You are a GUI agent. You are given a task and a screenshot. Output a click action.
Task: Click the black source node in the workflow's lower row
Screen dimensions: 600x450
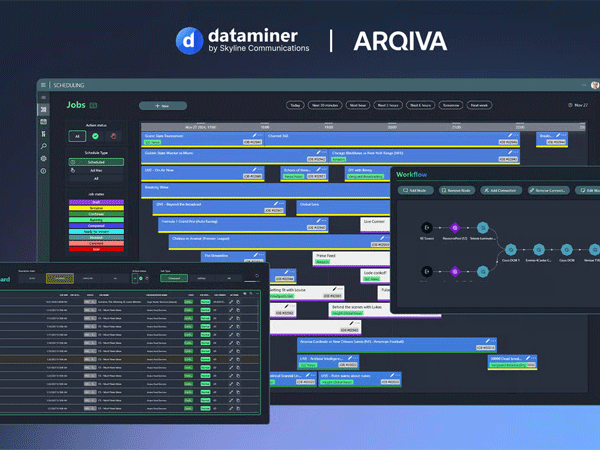click(427, 271)
